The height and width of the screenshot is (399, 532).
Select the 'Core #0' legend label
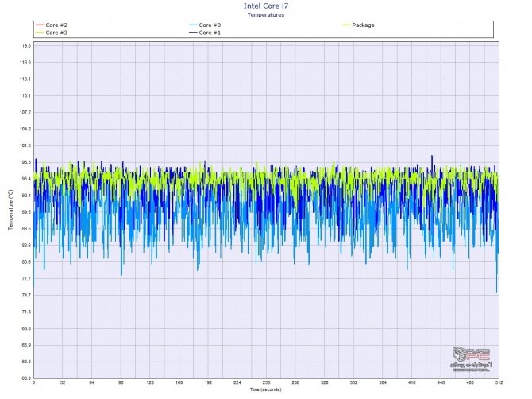210,25
